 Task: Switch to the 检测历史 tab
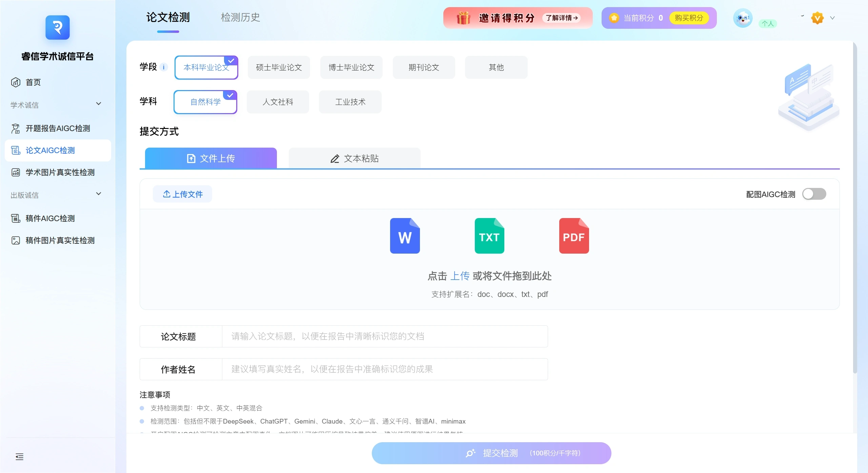click(240, 17)
